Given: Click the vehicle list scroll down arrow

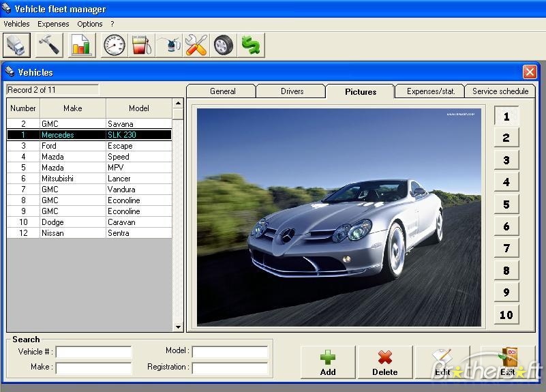Looking at the screenshot, I should [178, 327].
